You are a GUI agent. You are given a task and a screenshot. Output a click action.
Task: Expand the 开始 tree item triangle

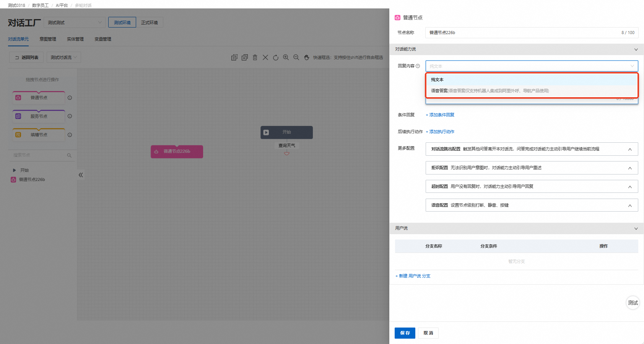[x=15, y=170]
